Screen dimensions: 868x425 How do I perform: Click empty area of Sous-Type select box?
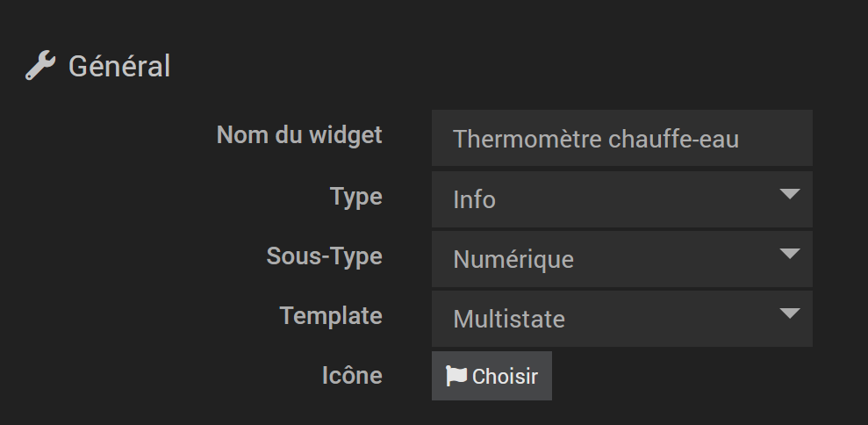coord(676,259)
